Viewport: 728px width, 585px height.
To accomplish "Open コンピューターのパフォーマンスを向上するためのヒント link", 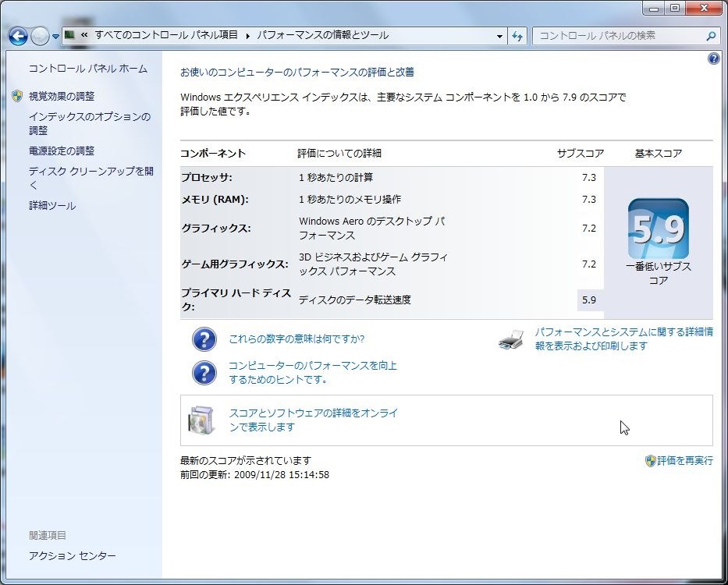I will 313,372.
